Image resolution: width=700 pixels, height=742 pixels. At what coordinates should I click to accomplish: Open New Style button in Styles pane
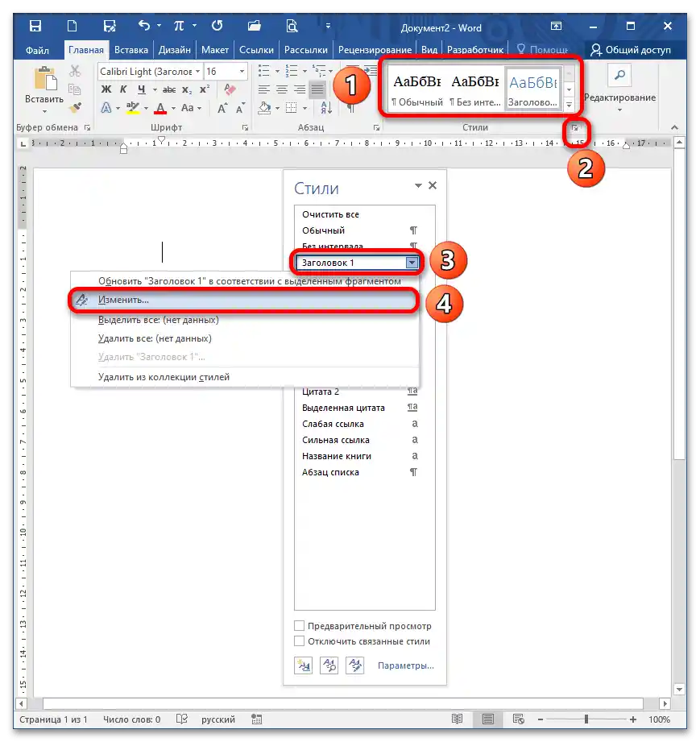304,665
